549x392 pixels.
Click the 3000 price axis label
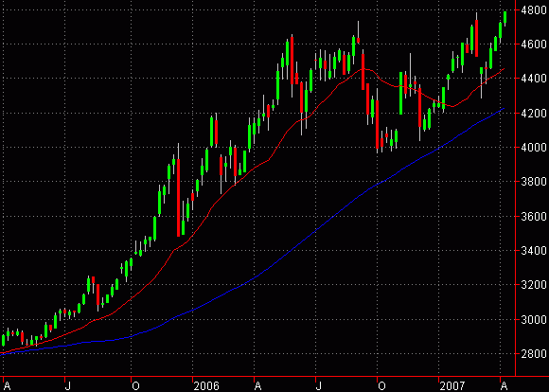click(x=534, y=319)
